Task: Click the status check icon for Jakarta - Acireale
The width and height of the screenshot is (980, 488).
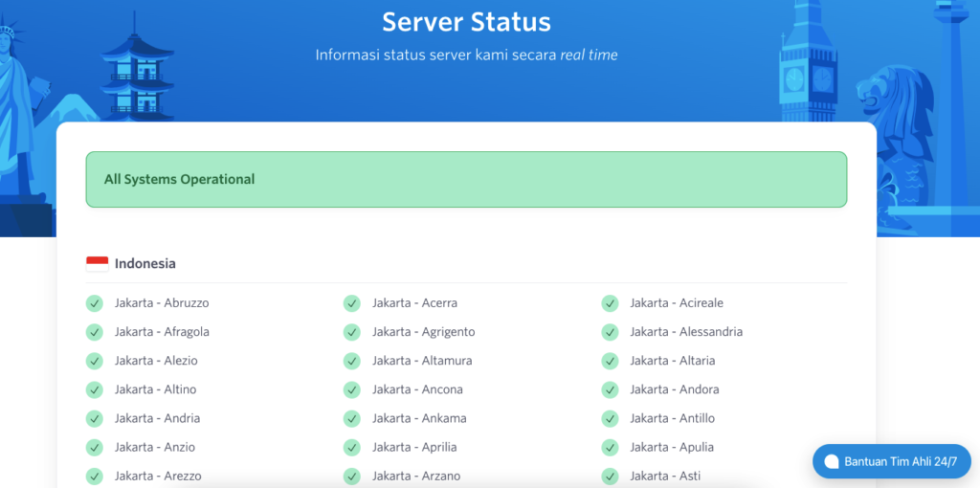Action: [610, 303]
